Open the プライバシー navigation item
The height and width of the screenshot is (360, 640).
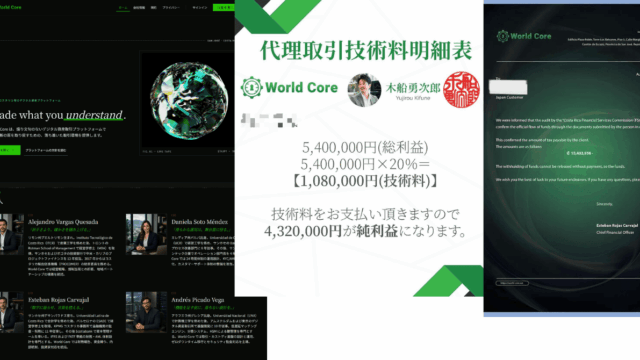[171, 8]
